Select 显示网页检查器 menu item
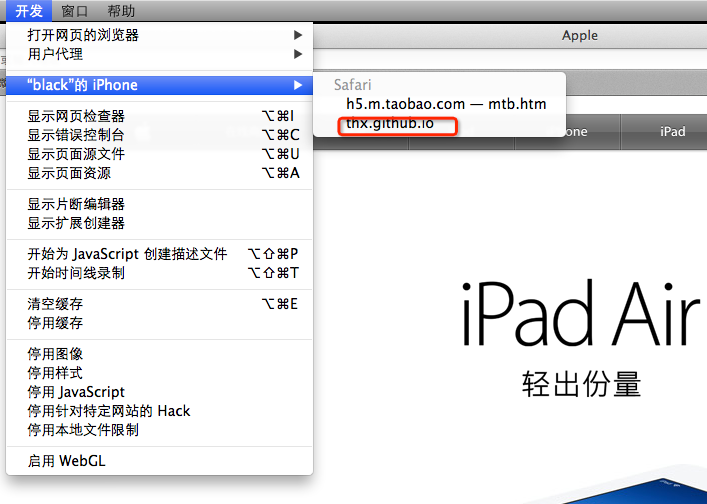The height and width of the screenshot is (504, 707). [x=159, y=116]
